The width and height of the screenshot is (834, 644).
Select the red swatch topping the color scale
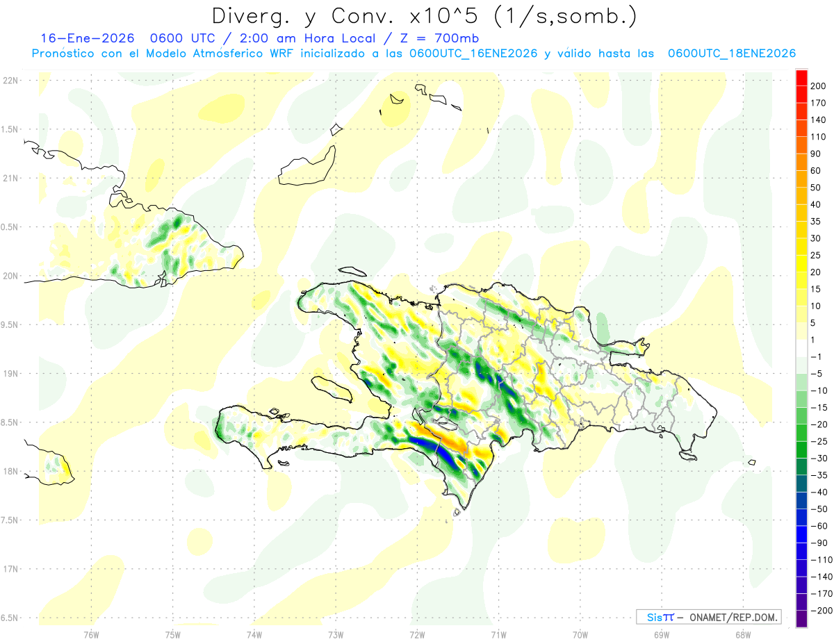pyautogui.click(x=801, y=78)
